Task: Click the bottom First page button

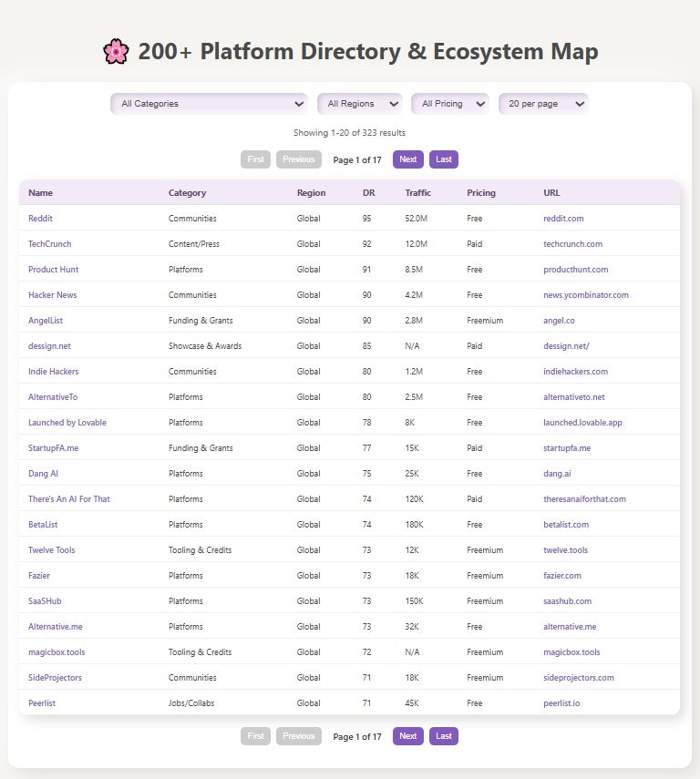Action: coord(255,736)
